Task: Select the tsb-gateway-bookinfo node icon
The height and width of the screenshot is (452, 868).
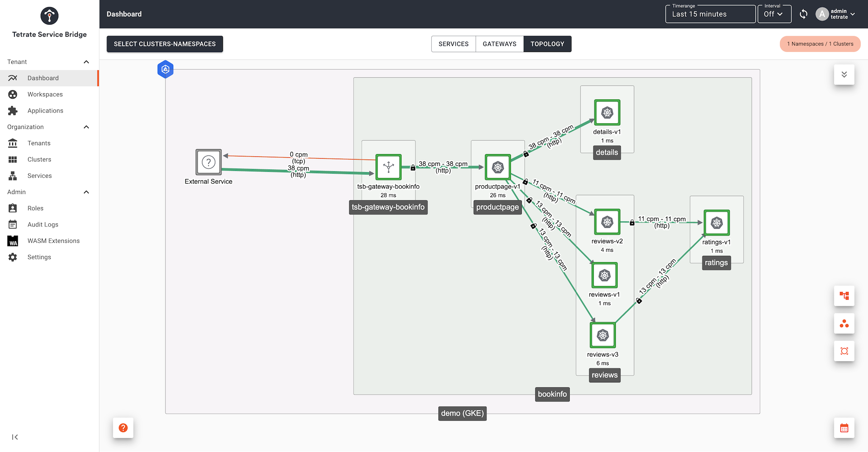Action: click(x=388, y=167)
